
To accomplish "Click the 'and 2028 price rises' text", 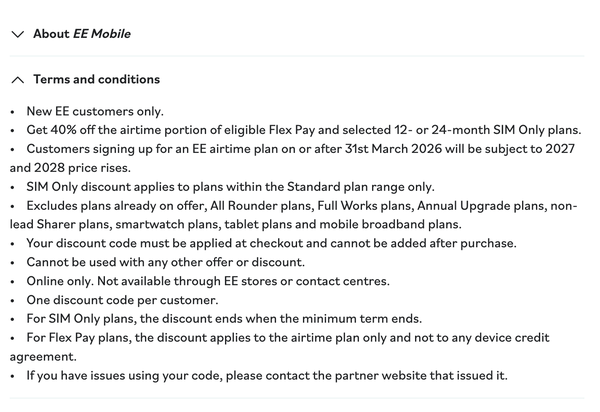I will point(70,168).
